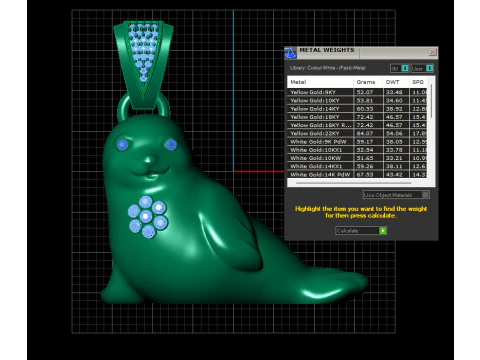Toggle the User library switch
This screenshot has width=480, height=360.
click(430, 68)
